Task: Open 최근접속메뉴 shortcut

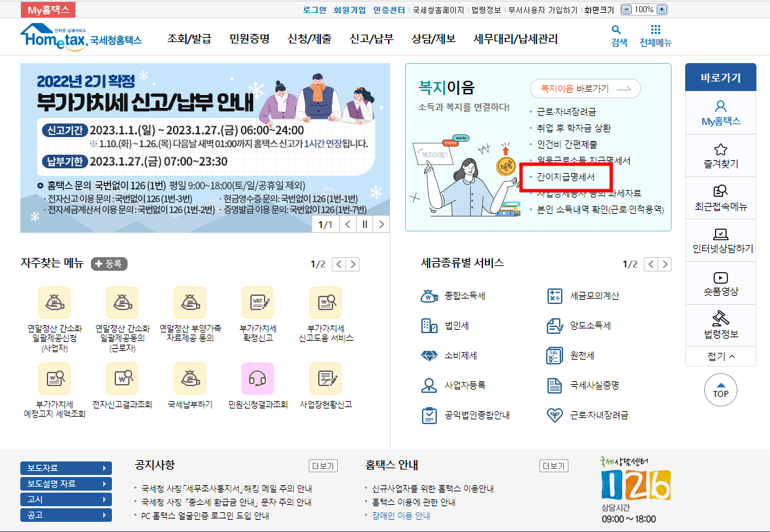Action: click(x=720, y=198)
